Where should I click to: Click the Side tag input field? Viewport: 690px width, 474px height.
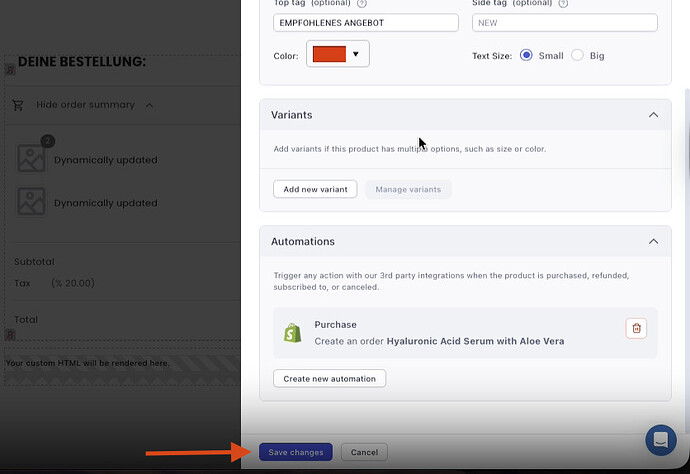564,22
